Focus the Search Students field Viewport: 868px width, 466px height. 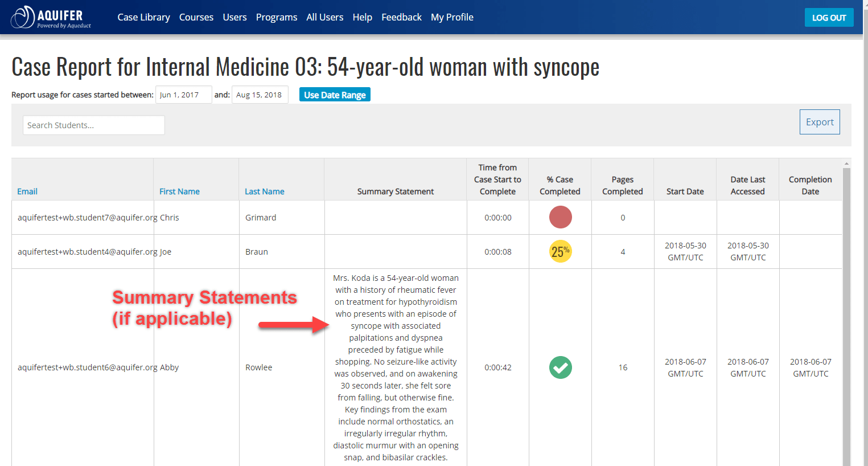tap(94, 125)
